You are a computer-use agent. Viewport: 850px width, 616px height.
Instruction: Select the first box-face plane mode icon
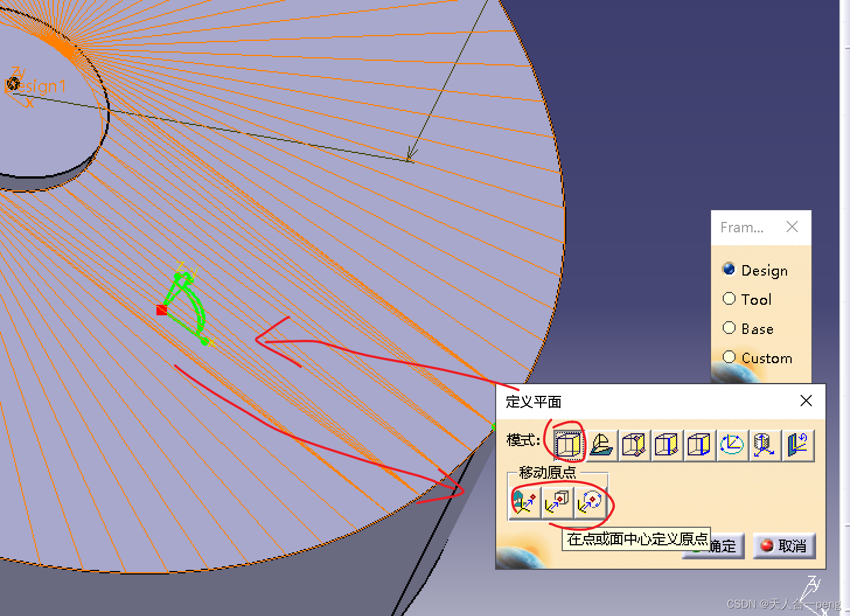(x=568, y=446)
